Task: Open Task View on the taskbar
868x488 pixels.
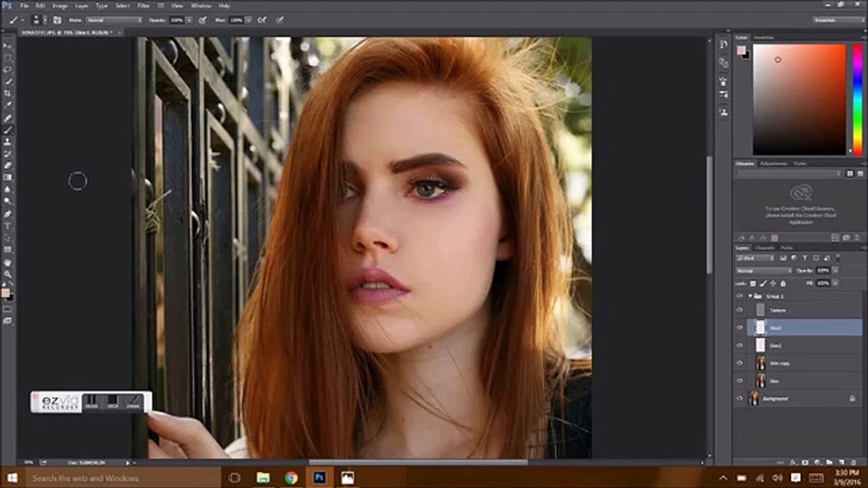Action: pos(235,478)
